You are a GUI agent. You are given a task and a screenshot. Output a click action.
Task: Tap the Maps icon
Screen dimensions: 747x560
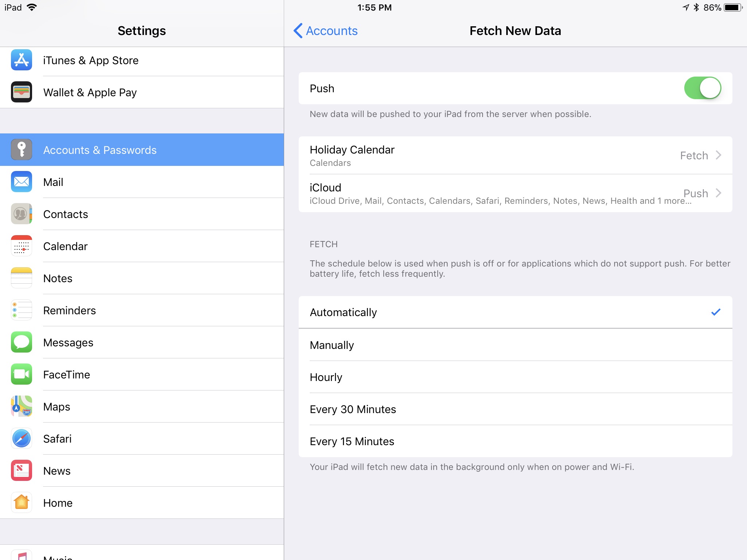[x=22, y=406]
